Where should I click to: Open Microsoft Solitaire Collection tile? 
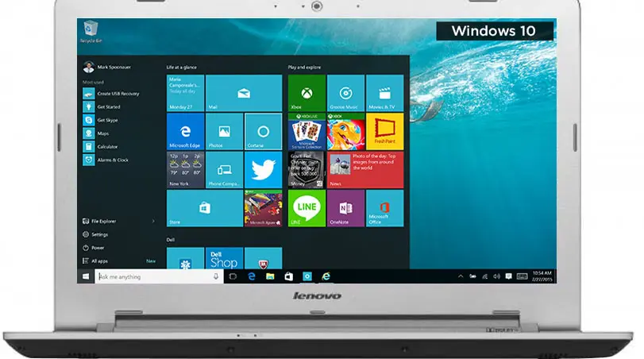pos(307,131)
